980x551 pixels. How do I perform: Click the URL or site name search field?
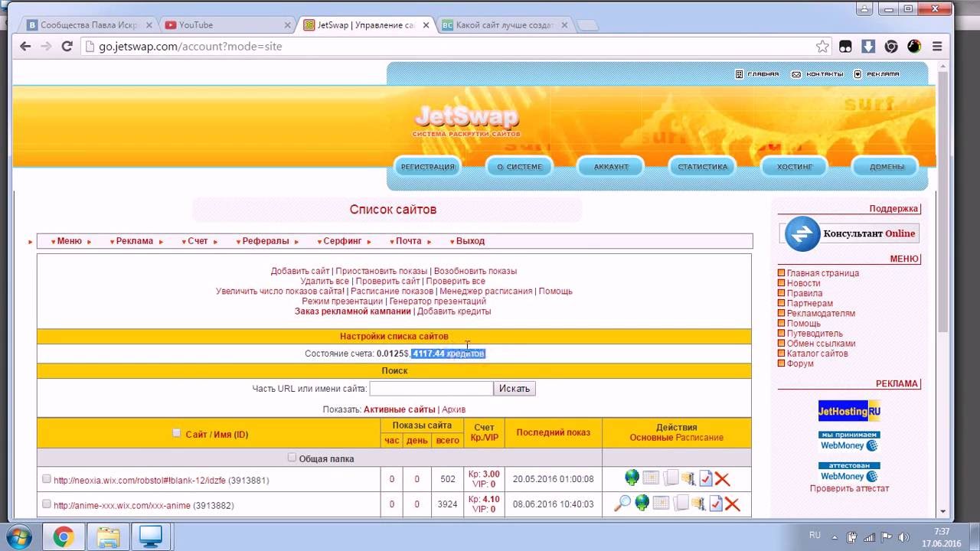[x=431, y=389]
